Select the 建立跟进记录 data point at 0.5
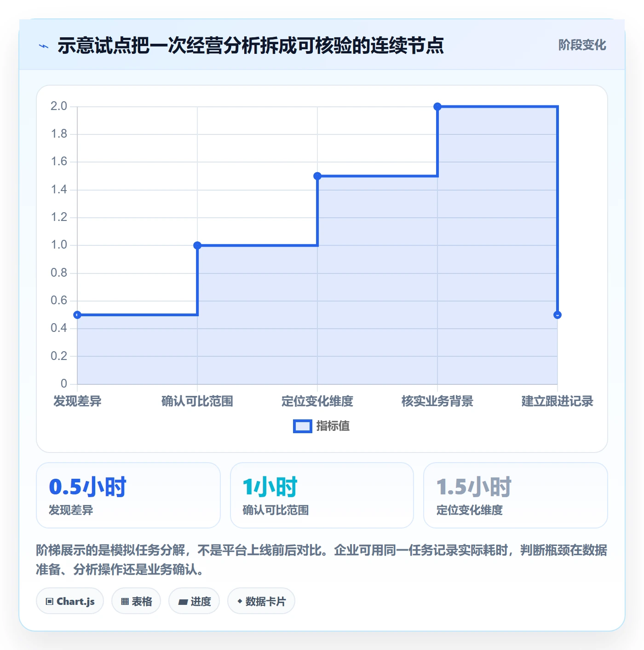This screenshot has width=644, height=650. pos(558,315)
